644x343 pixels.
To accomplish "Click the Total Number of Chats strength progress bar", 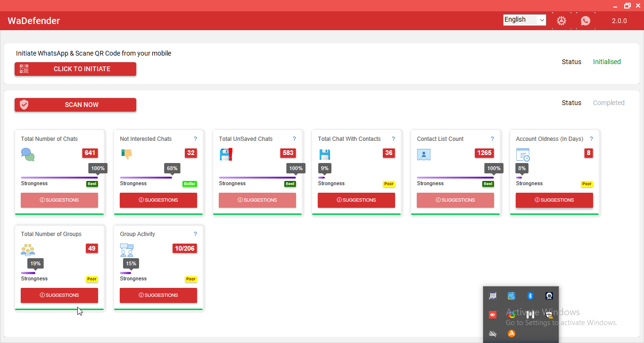I will click(x=59, y=178).
